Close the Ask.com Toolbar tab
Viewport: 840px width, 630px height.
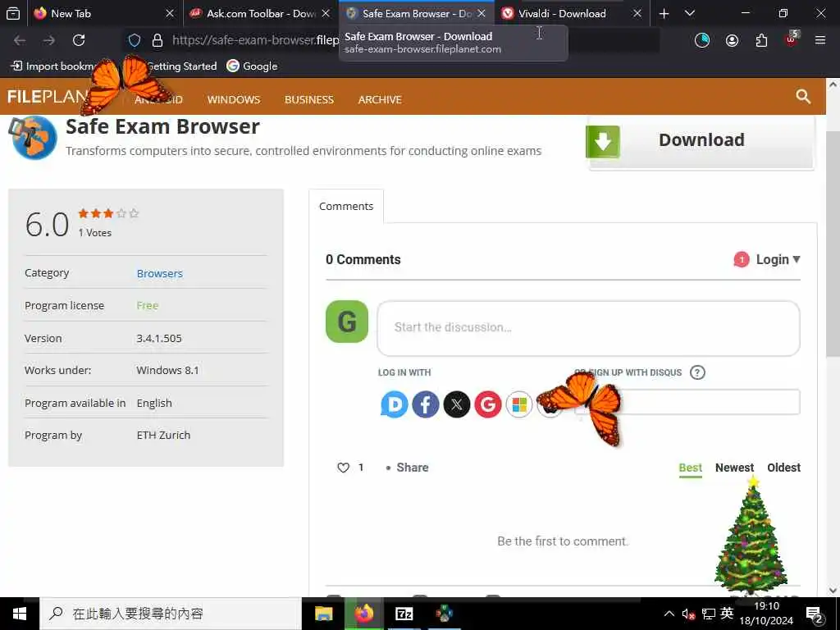[x=325, y=13]
